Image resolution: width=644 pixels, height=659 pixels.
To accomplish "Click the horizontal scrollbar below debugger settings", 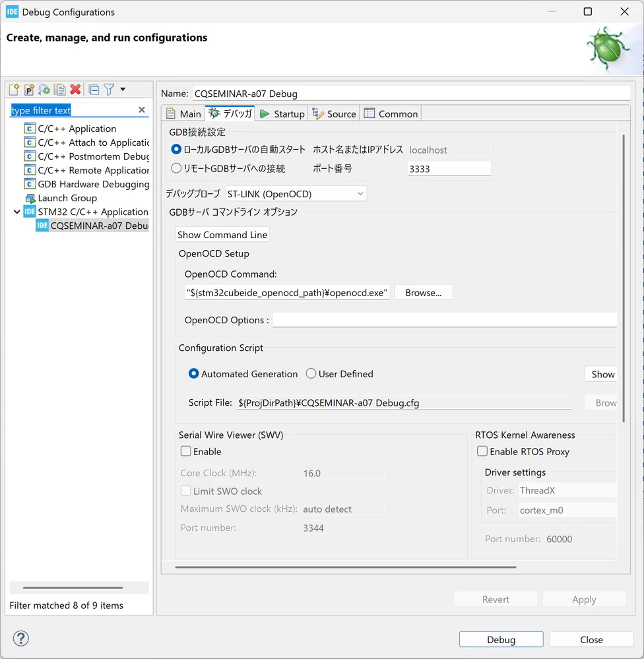I will [x=346, y=567].
